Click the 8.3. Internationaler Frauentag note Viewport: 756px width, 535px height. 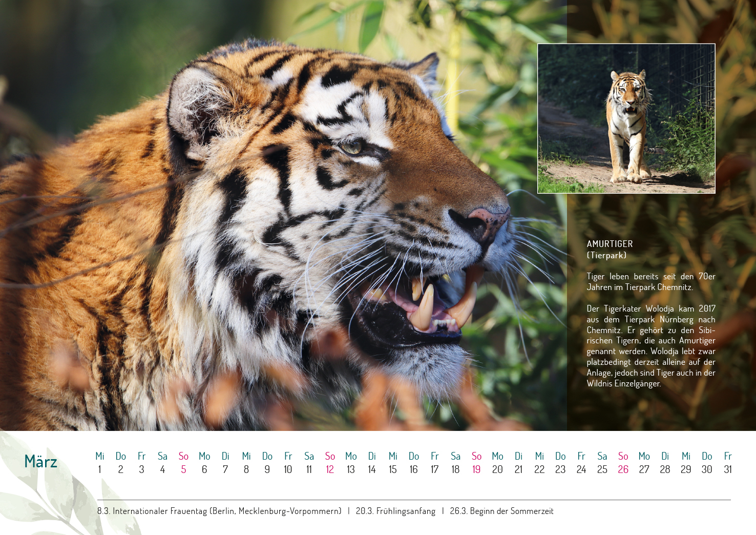pyautogui.click(x=219, y=511)
